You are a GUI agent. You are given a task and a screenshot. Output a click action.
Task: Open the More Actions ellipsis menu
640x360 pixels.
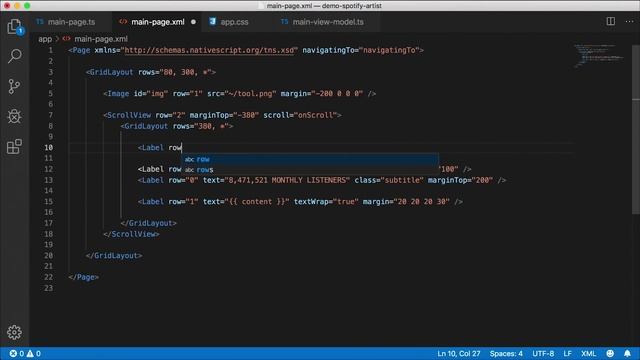pyautogui.click(x=629, y=21)
